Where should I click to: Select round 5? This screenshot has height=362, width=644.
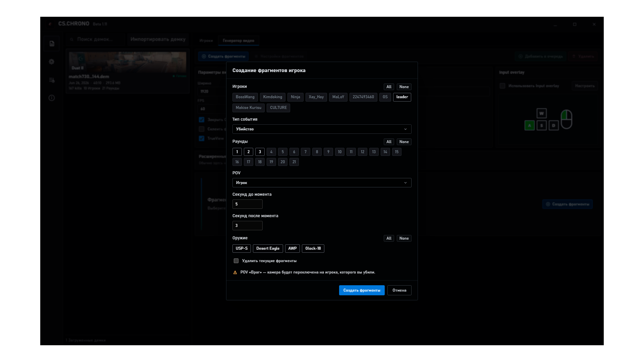coord(283,152)
